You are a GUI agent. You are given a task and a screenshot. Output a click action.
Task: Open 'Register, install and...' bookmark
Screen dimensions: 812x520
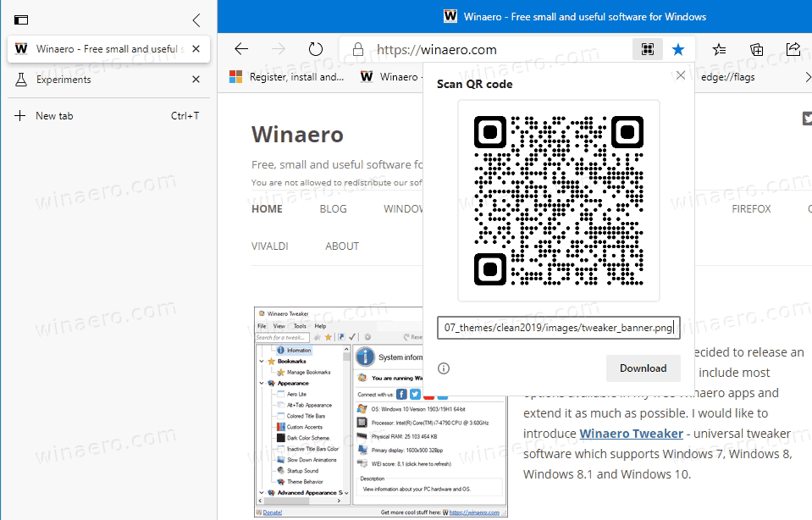click(287, 77)
